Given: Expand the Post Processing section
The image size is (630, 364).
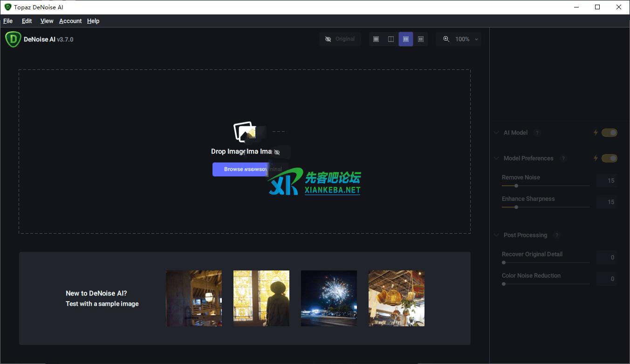Looking at the screenshot, I should pos(496,235).
